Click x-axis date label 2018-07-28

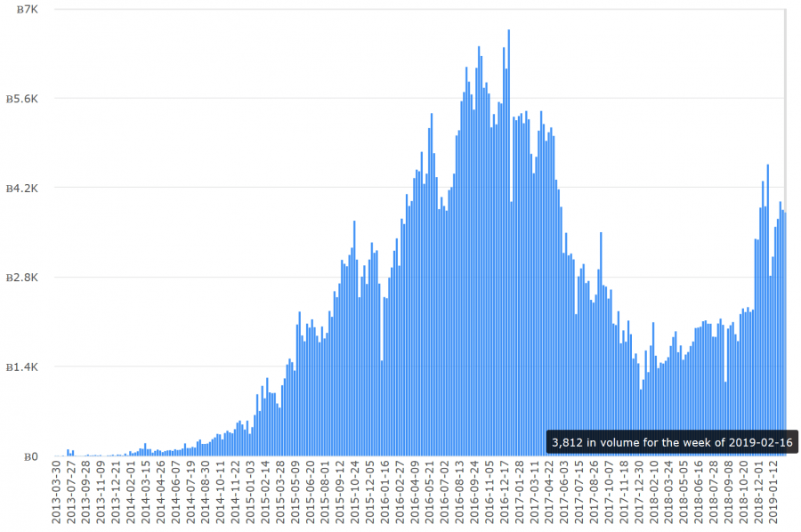click(x=713, y=492)
